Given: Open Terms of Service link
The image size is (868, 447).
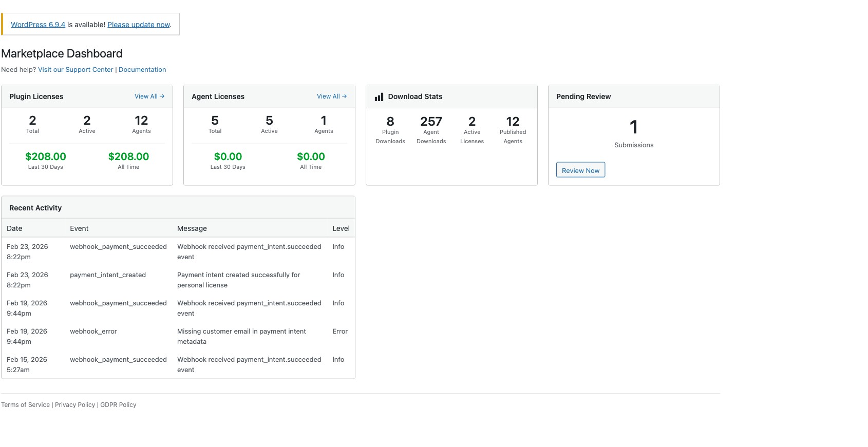Looking at the screenshot, I should pyautogui.click(x=25, y=405).
